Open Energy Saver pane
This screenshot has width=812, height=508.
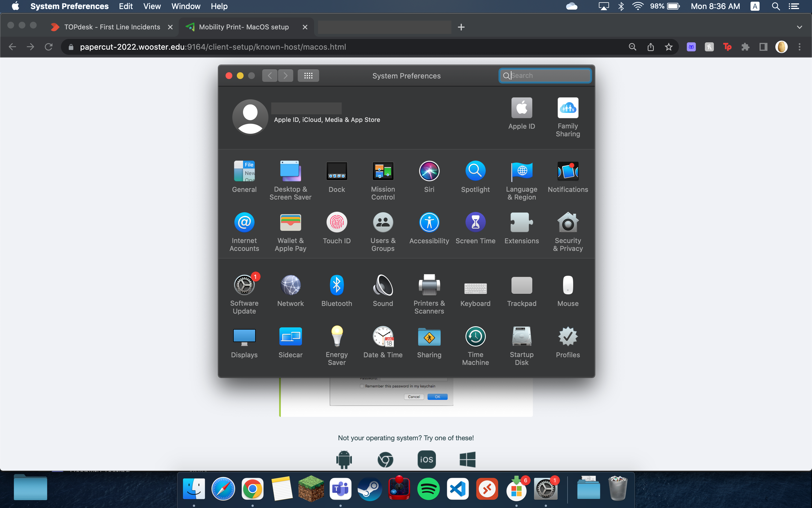[x=337, y=345]
